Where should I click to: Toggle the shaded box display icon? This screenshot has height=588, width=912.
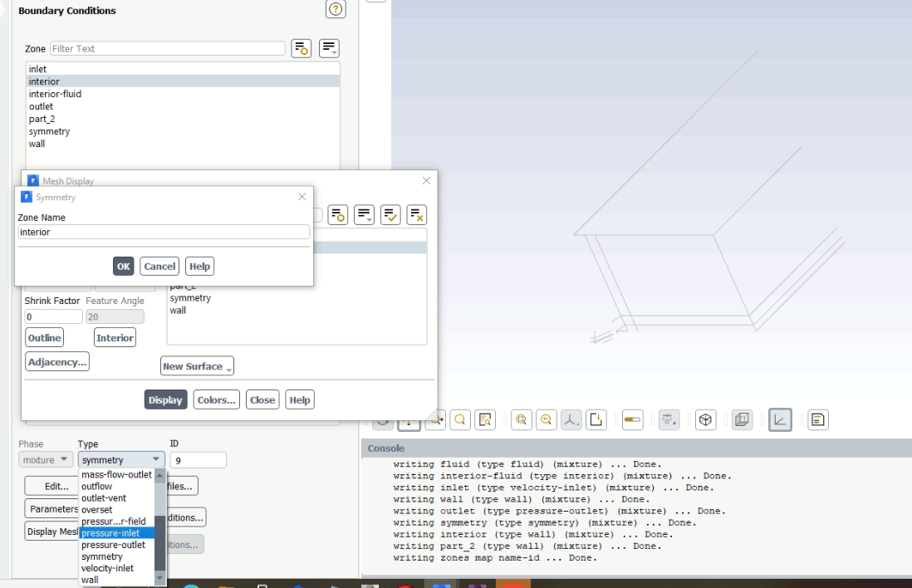(x=742, y=420)
